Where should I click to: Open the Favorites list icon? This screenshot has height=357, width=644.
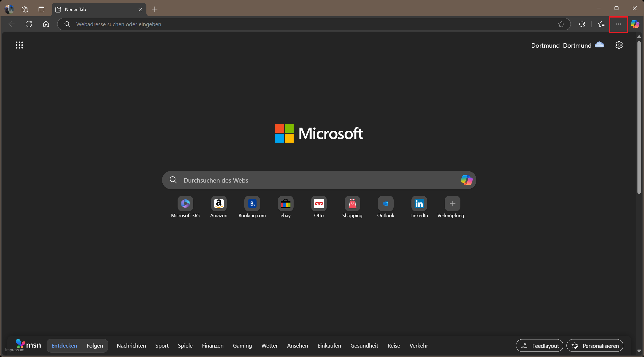[601, 24]
